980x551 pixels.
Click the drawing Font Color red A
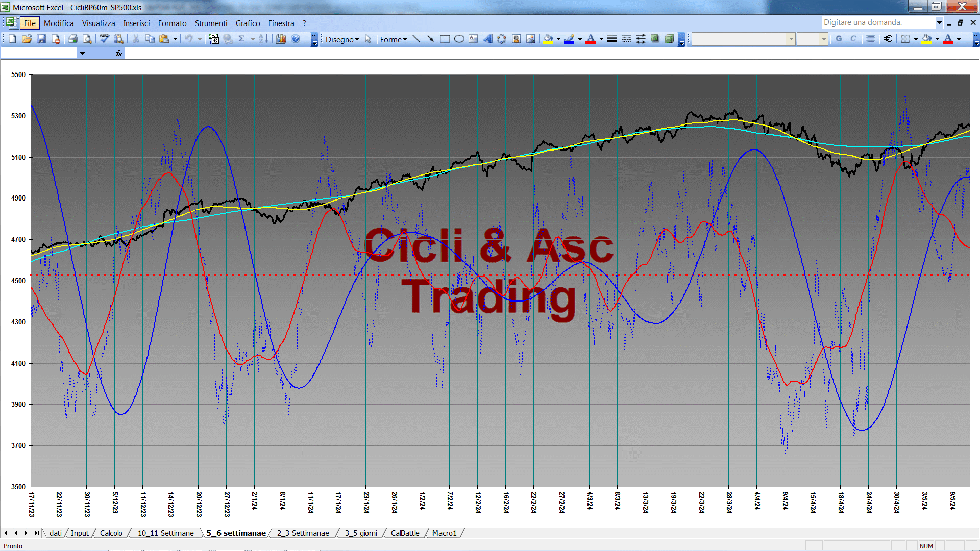coord(591,39)
